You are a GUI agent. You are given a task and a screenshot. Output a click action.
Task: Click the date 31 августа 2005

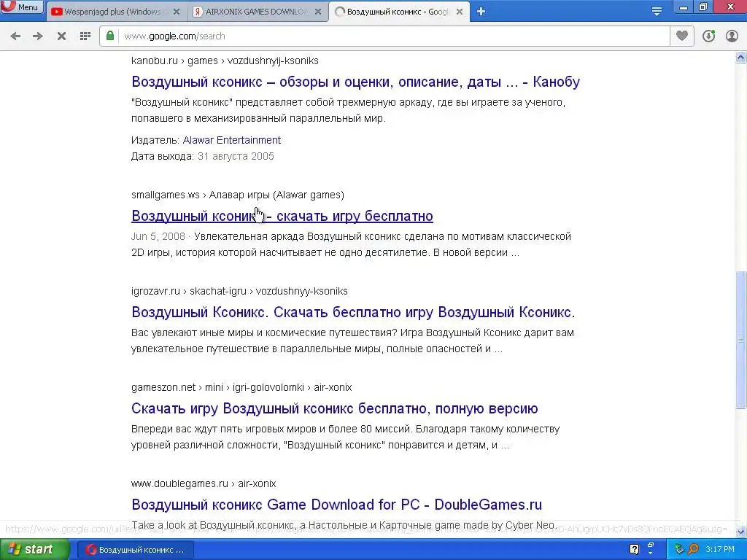236,156
